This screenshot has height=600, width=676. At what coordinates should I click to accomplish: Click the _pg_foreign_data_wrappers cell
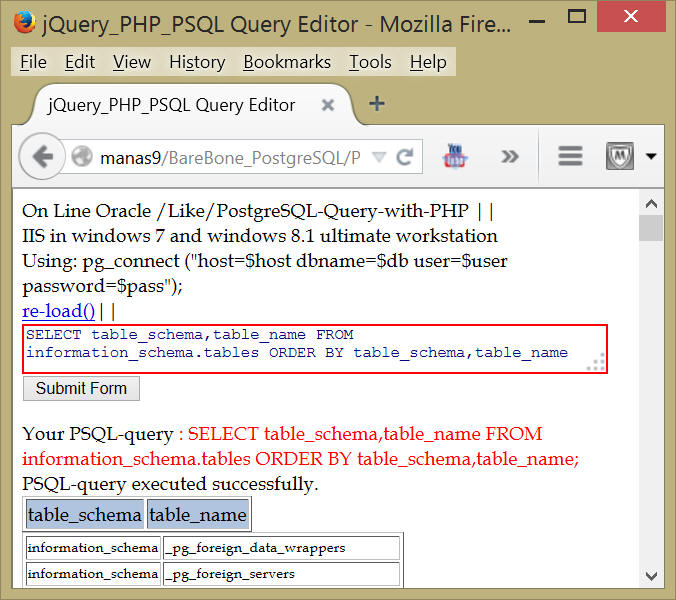[x=282, y=548]
